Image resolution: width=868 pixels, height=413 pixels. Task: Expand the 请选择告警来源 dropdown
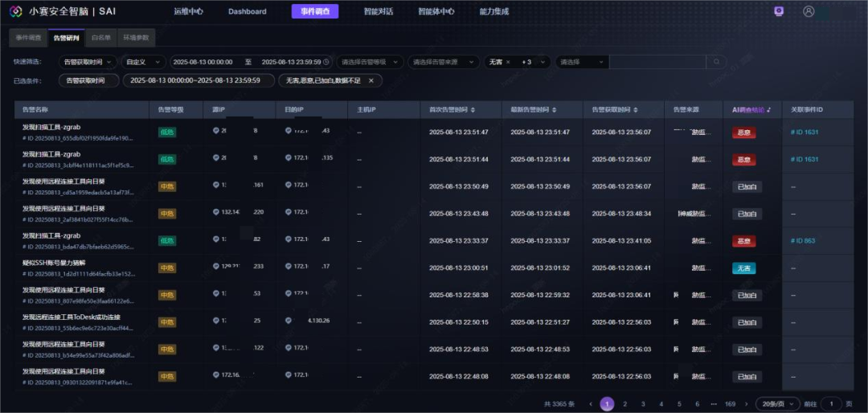(444, 62)
